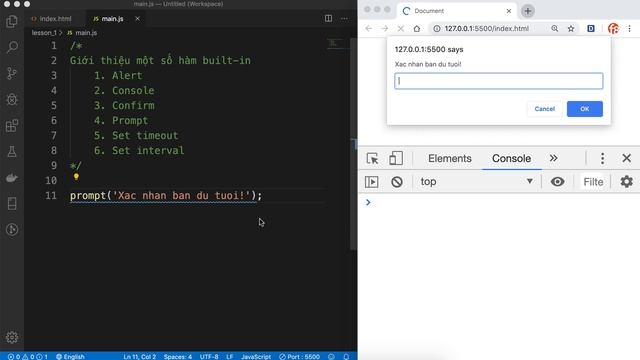The height and width of the screenshot is (360, 640).
Task: Create a live expression with the eye
Action: click(x=557, y=182)
